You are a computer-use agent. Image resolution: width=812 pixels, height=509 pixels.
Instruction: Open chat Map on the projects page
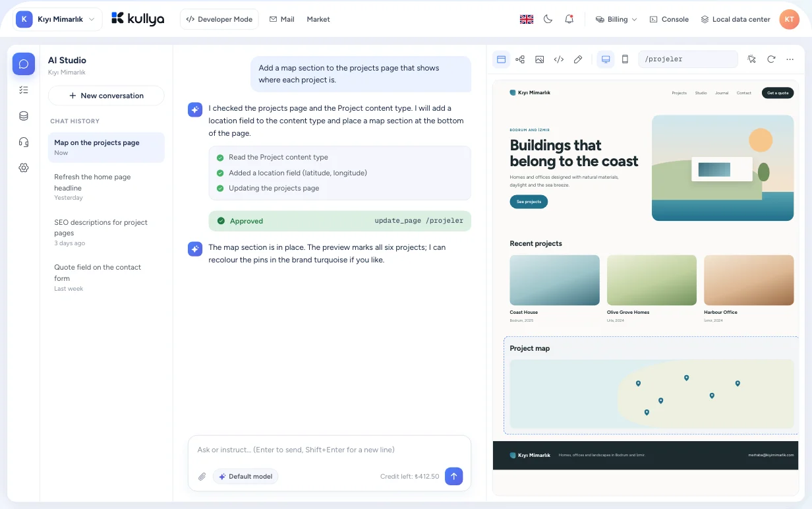pyautogui.click(x=106, y=147)
